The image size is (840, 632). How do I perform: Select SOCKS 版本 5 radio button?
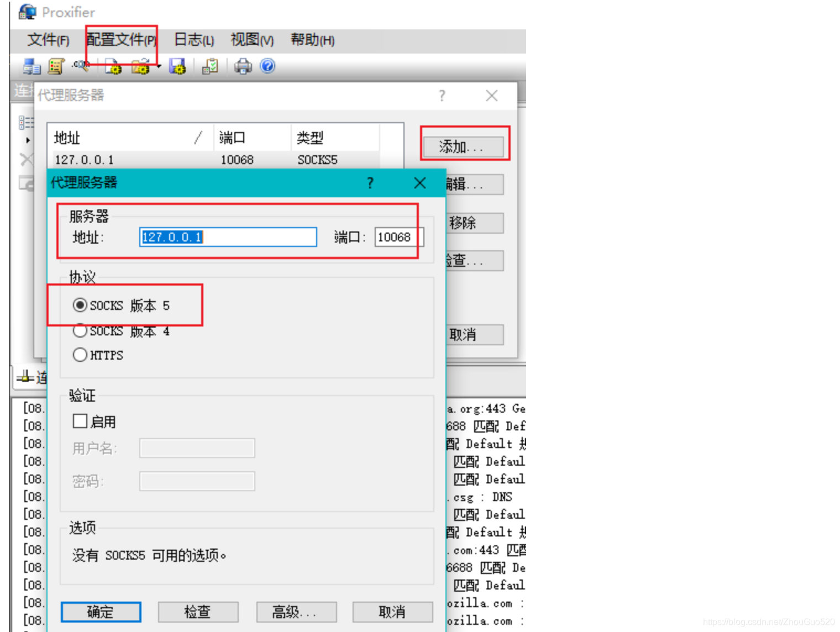80,306
